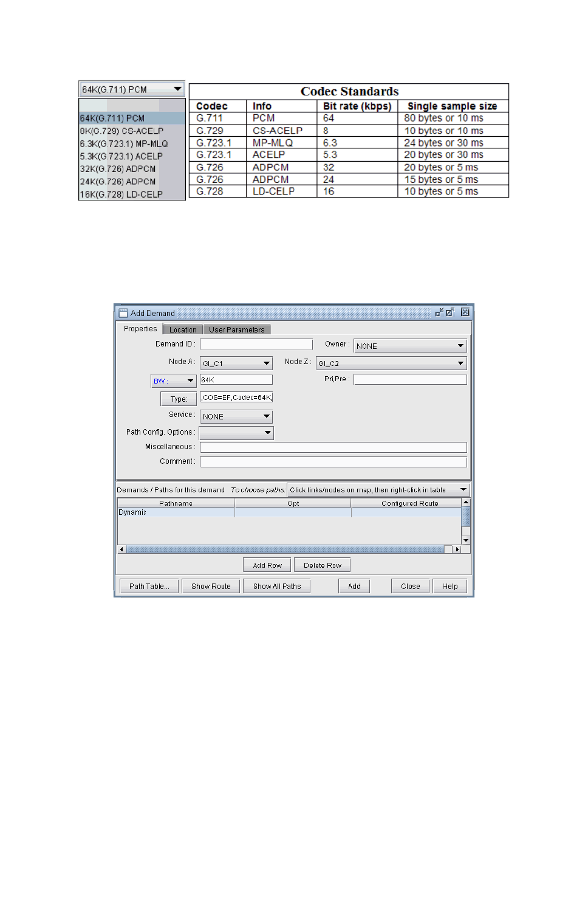Close the Add Demand dialog via X icon
The height and width of the screenshot is (902, 588).
(465, 312)
